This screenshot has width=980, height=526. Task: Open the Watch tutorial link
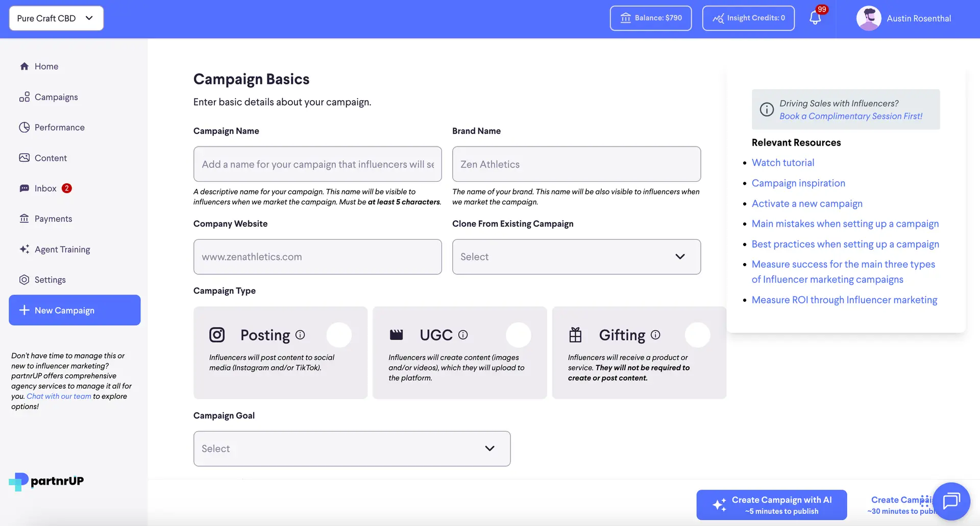783,162
